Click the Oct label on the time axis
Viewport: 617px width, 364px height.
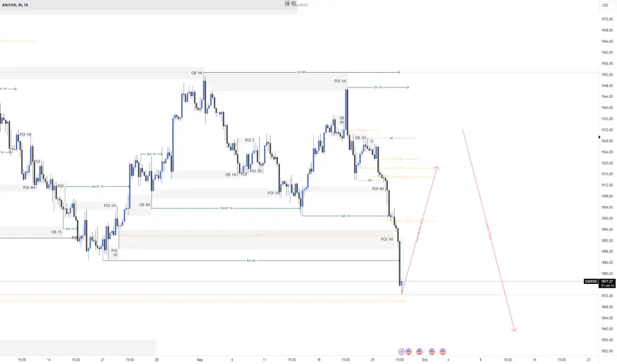tap(424, 359)
